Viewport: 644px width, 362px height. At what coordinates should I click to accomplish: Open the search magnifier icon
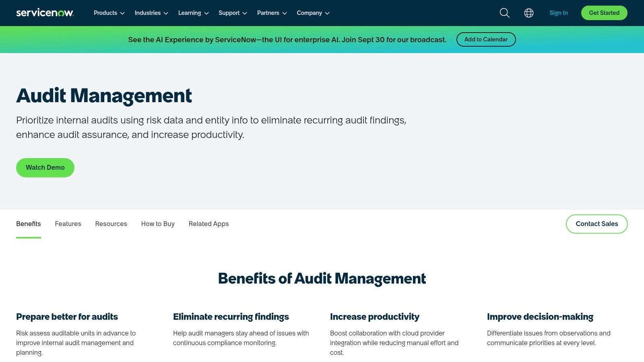504,13
